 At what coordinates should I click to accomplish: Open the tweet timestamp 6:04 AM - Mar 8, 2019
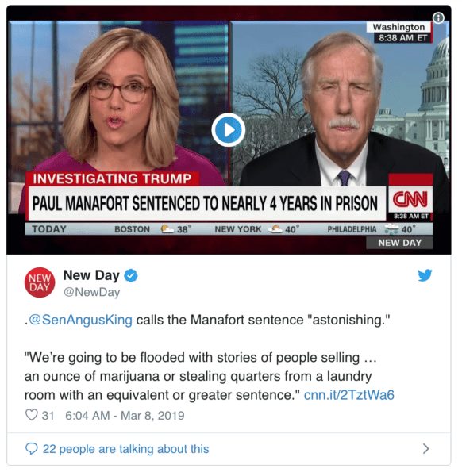click(125, 415)
